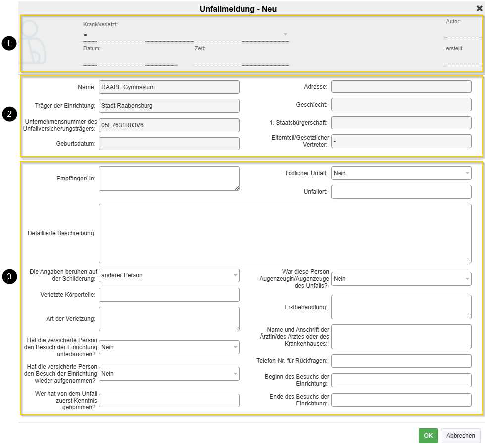The width and height of the screenshot is (485, 448).
Task: Click 'Wer hat zuerst Kenntnis genommen' field
Action: coord(169,401)
